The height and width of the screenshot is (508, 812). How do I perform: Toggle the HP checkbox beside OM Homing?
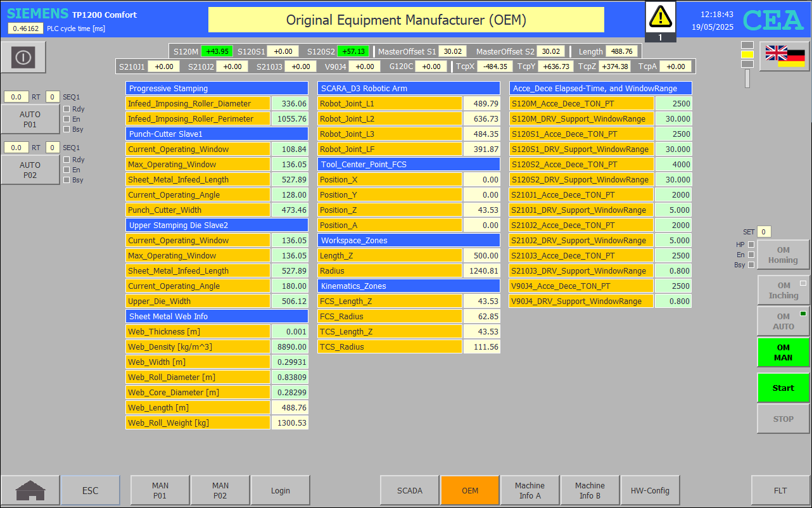pyautogui.click(x=751, y=244)
